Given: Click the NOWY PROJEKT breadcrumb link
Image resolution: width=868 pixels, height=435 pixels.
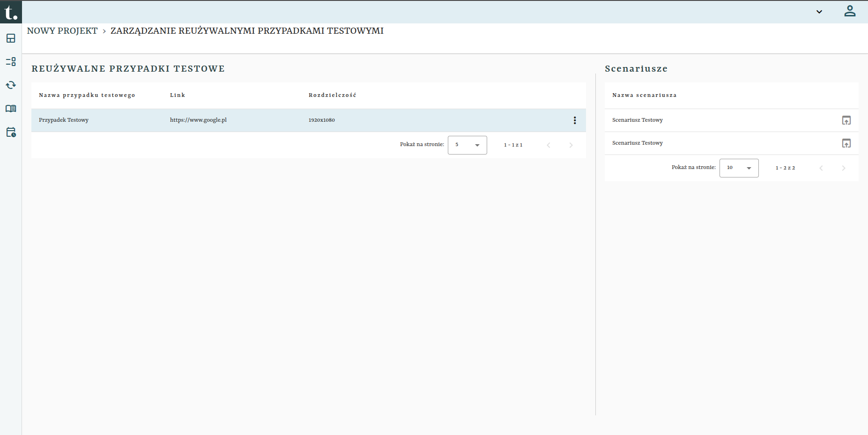Looking at the screenshot, I should point(62,31).
